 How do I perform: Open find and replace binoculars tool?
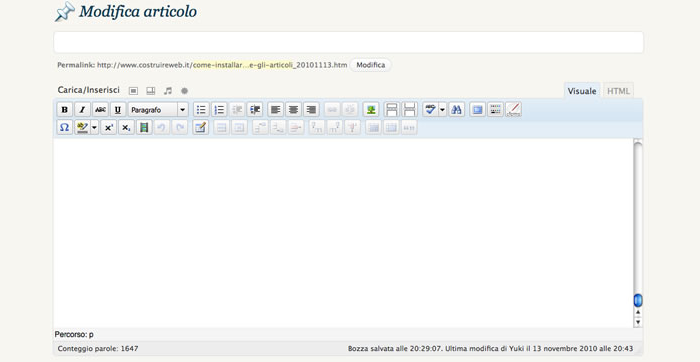pyautogui.click(x=456, y=109)
